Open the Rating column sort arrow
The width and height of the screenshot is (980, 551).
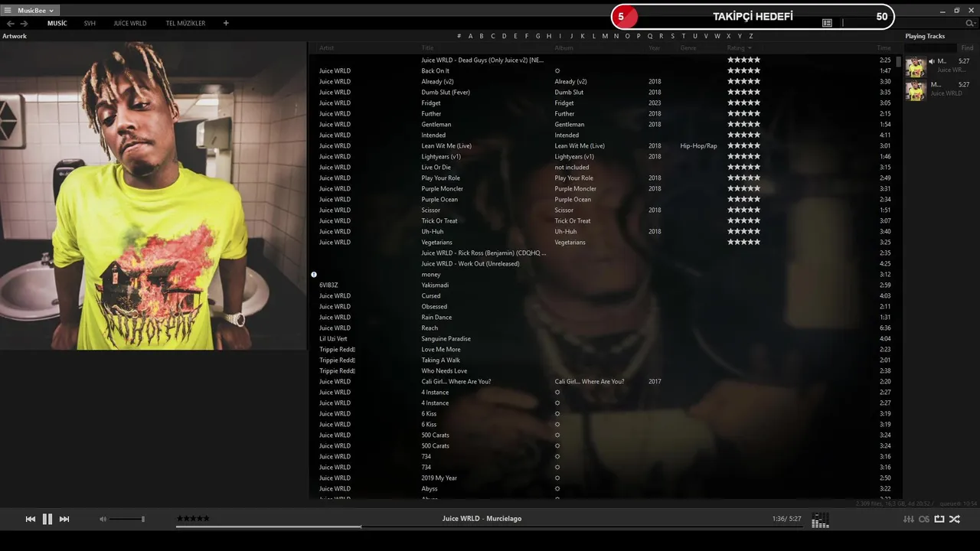749,48
